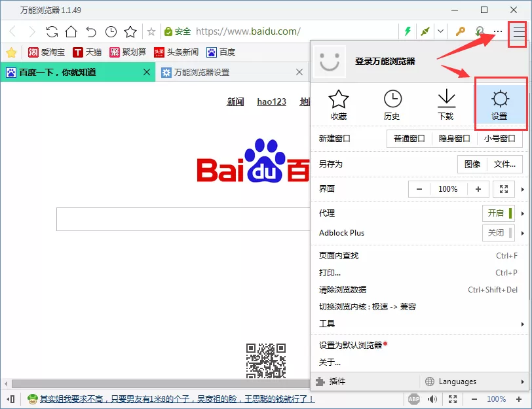Click the green plug proxy icon
This screenshot has height=409, width=532.
click(425, 31)
